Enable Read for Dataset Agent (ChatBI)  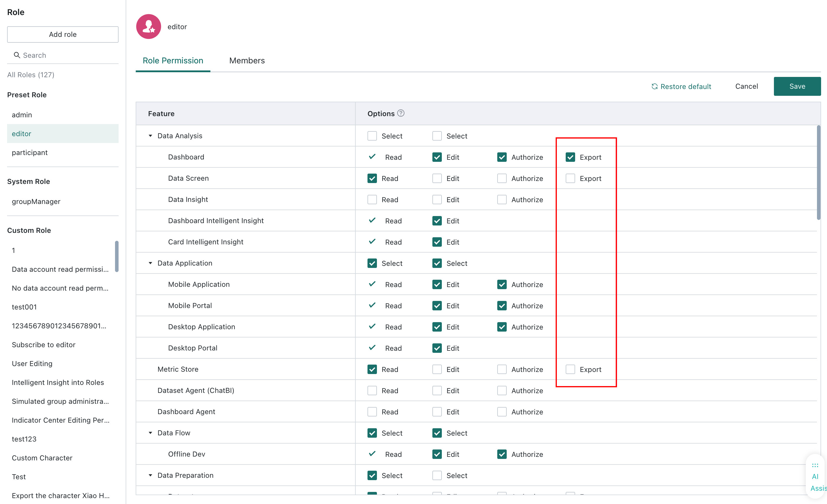372,391
